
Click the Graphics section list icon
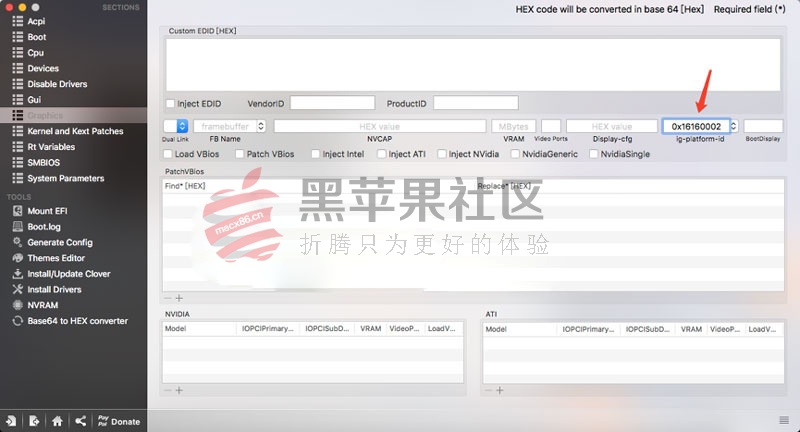[18, 115]
